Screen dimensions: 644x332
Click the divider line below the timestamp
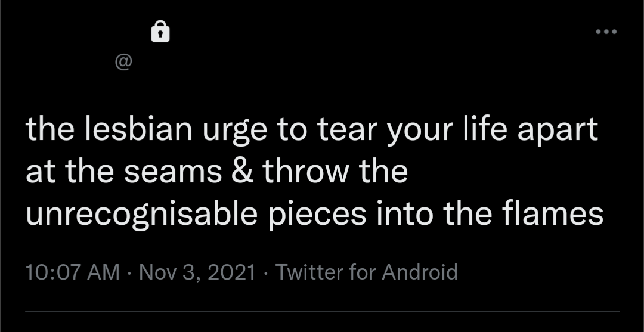[322, 312]
